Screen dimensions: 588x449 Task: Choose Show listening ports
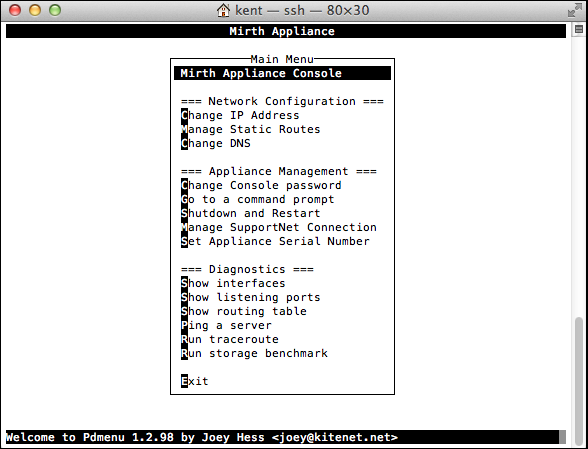250,297
